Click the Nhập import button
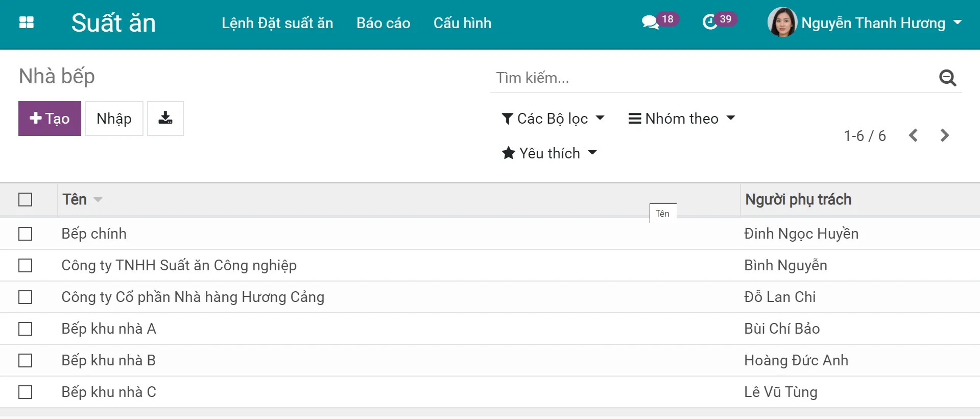 tap(114, 119)
